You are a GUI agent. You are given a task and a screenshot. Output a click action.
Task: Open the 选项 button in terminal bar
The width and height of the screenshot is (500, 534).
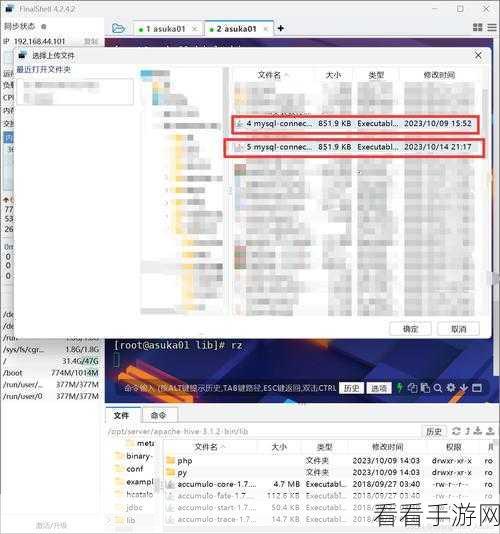[379, 388]
